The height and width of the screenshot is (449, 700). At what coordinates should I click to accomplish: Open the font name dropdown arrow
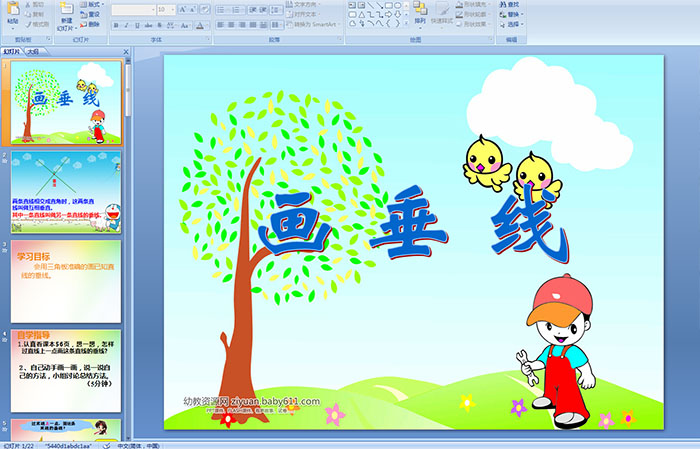coord(153,10)
